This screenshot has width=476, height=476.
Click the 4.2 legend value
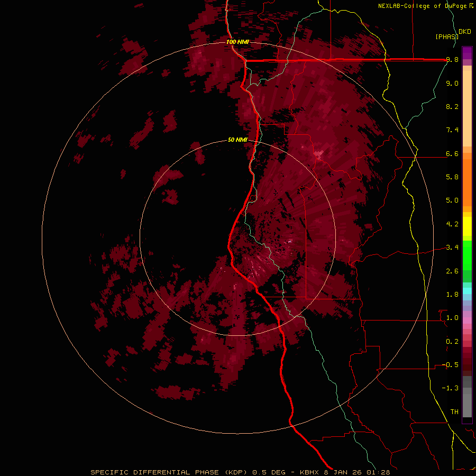click(x=452, y=224)
